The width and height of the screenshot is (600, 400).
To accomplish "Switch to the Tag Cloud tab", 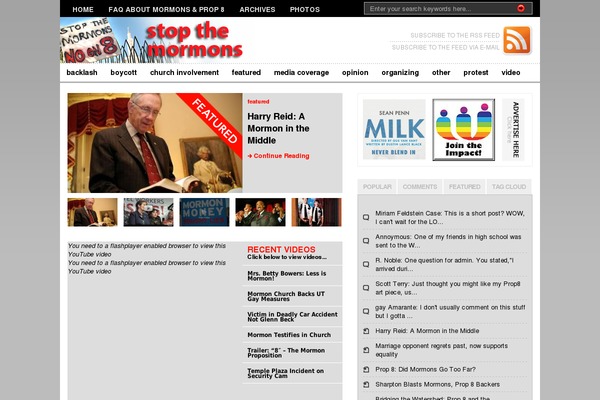I will tap(509, 187).
